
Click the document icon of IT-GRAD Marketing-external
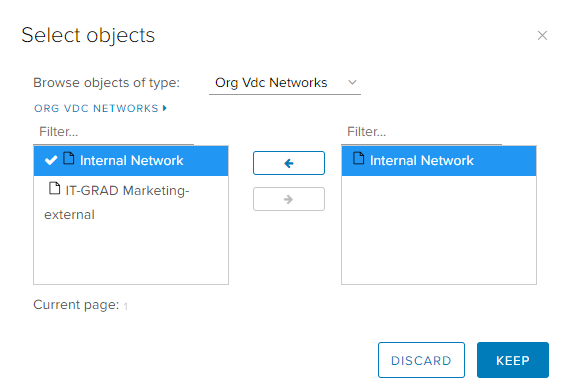(x=54, y=188)
